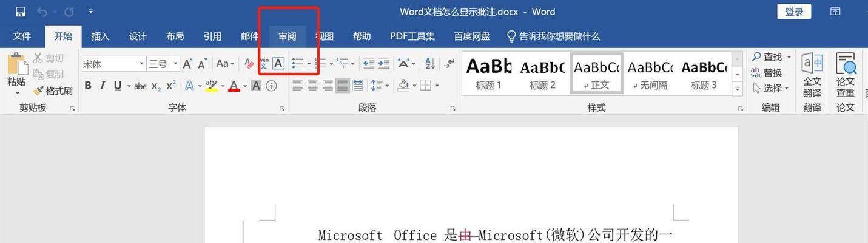Screen dimensions: 868x243
Task: Decrease paragraph indent
Action: (x=369, y=64)
